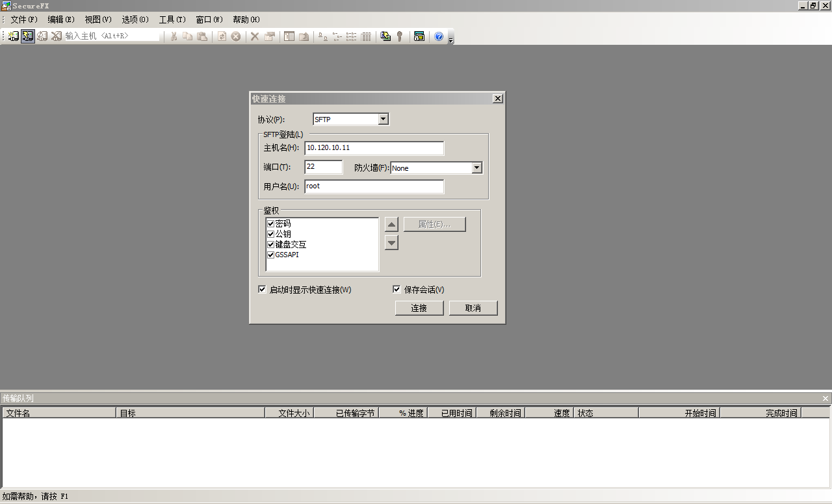Close the 传输队列 panel
The image size is (832, 504).
825,398
